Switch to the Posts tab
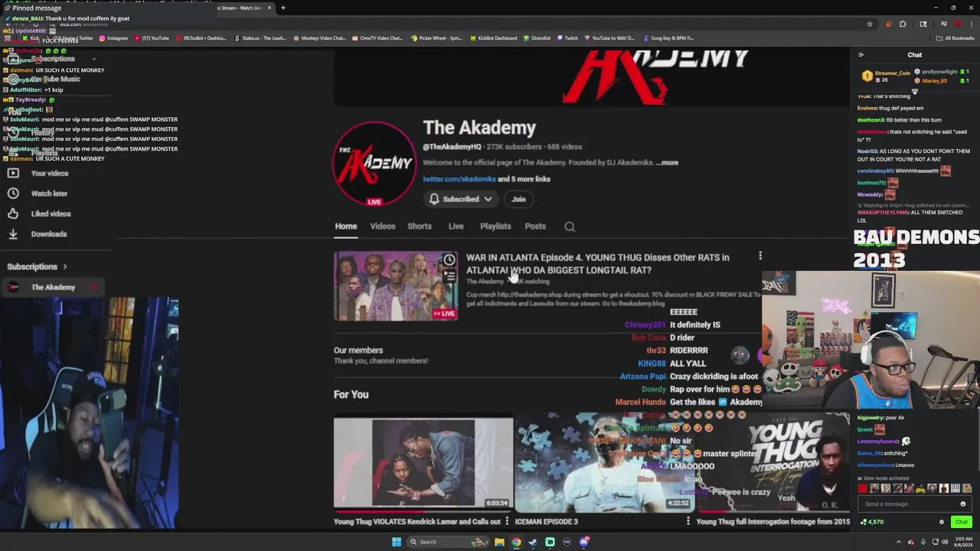 point(535,227)
